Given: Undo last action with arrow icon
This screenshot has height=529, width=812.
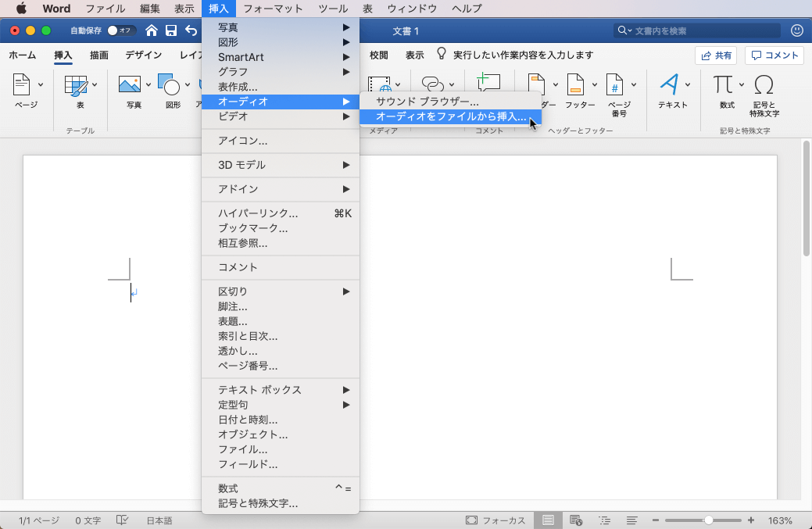Looking at the screenshot, I should [191, 30].
